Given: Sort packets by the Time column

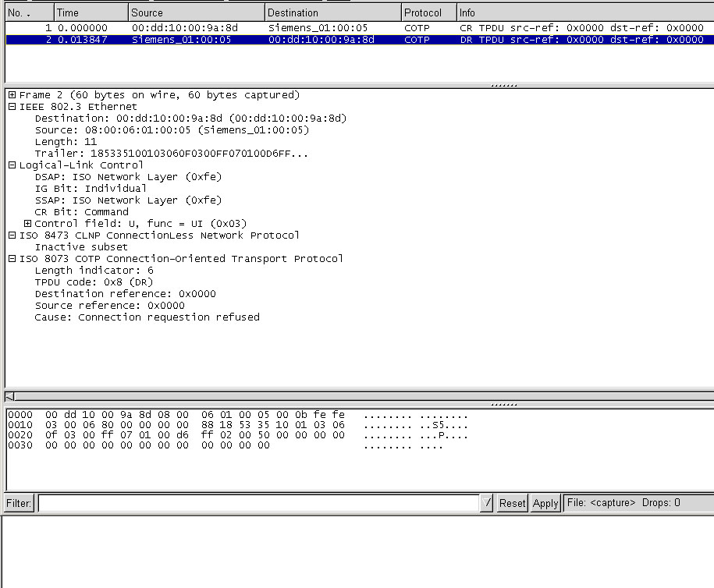Looking at the screenshot, I should [x=91, y=12].
